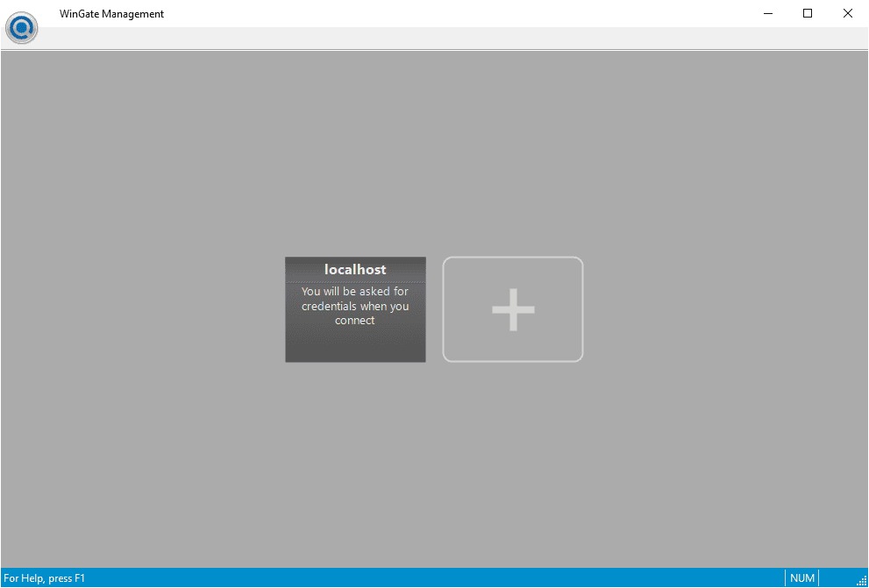Select the localhost connection tile
Viewport: 869px width, 588px height.
(x=355, y=309)
